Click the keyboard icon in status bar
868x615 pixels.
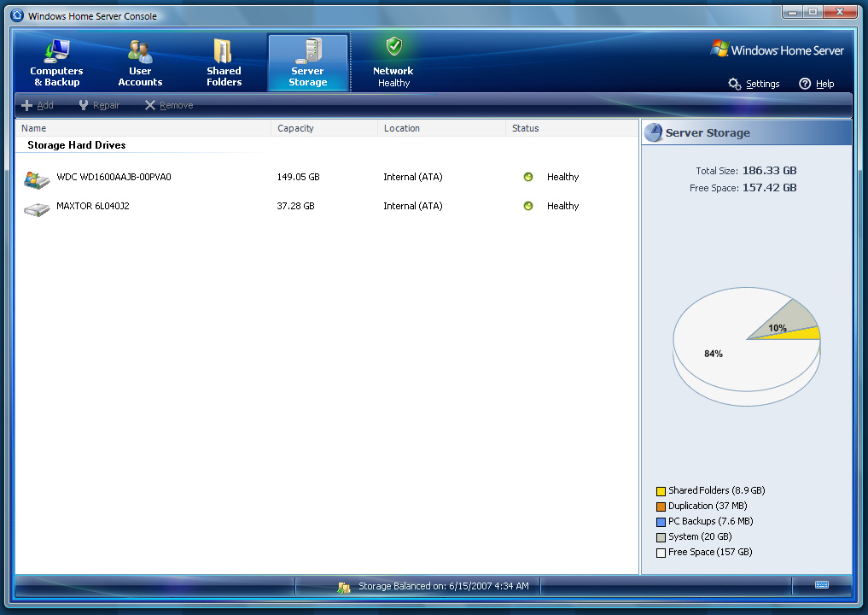(x=822, y=585)
